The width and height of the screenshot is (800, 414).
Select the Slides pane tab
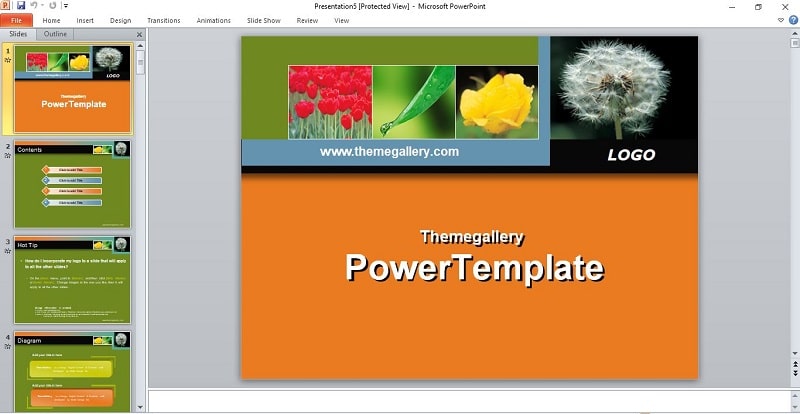(18, 34)
